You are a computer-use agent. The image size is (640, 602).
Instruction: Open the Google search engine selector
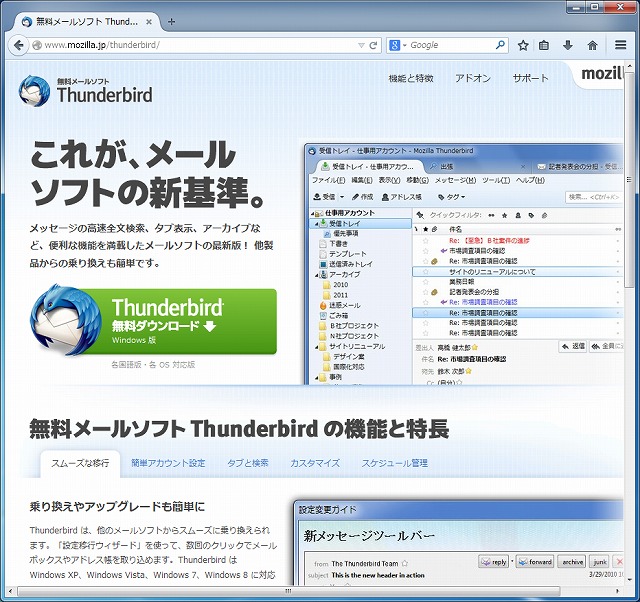(398, 45)
